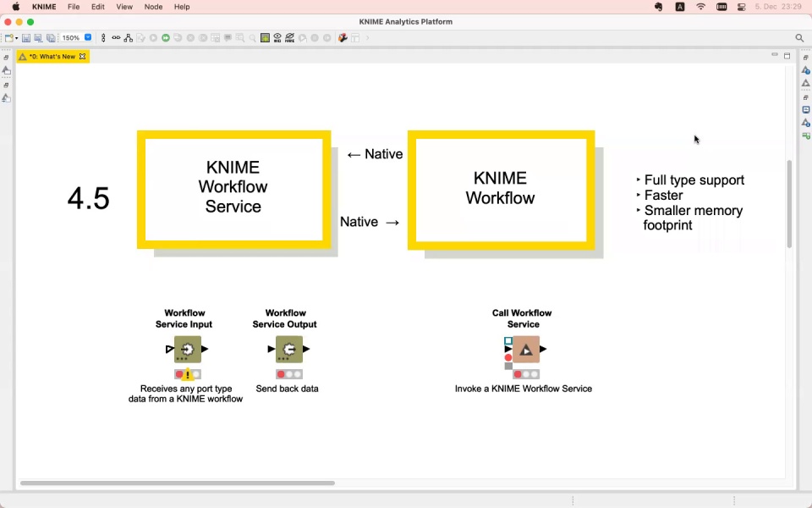Click the horizontal node alignment icon
This screenshot has width=812, height=508.
[116, 38]
